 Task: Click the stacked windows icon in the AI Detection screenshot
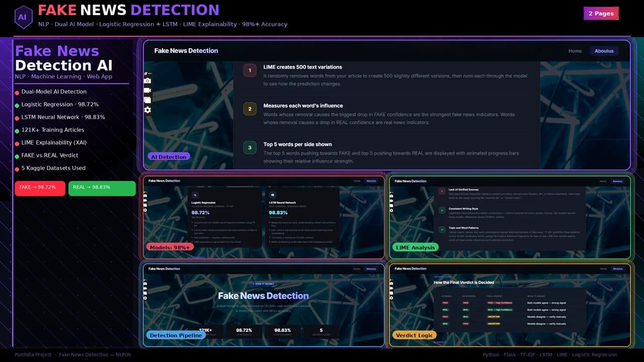coord(147,100)
